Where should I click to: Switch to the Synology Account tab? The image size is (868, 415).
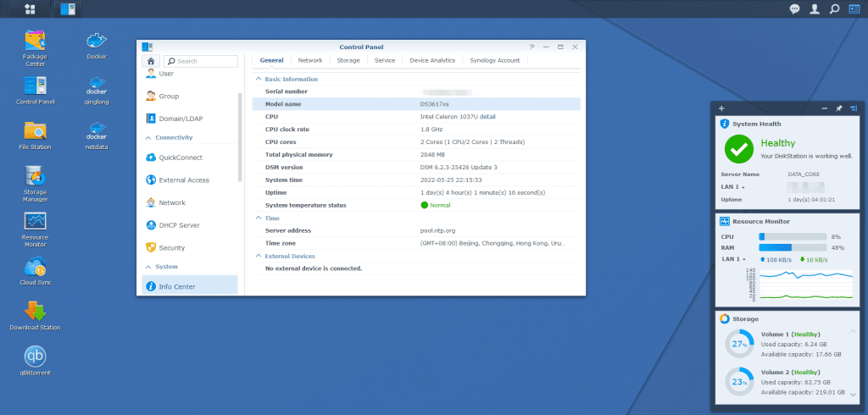click(x=495, y=60)
